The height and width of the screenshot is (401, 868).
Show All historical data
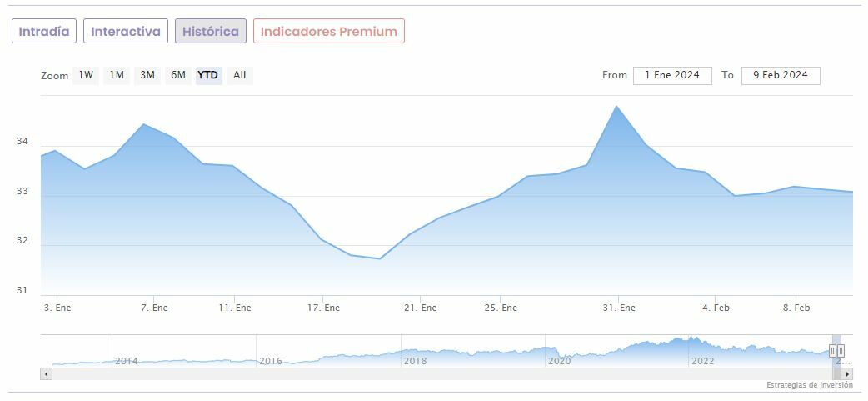[x=240, y=75]
